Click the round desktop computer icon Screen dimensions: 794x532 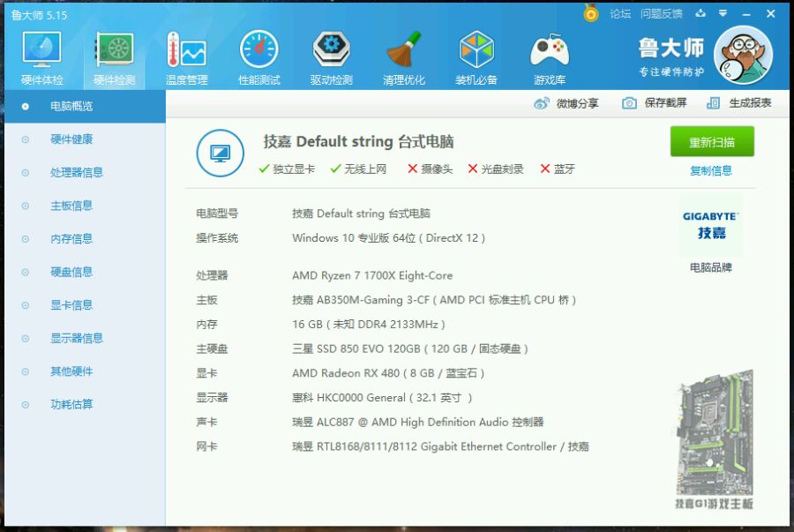(221, 153)
